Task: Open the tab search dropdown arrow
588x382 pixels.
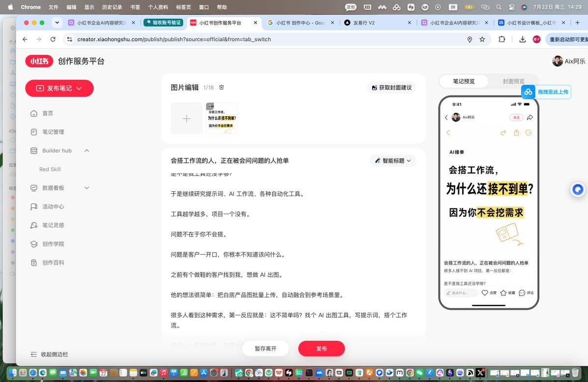Action: 57,23
